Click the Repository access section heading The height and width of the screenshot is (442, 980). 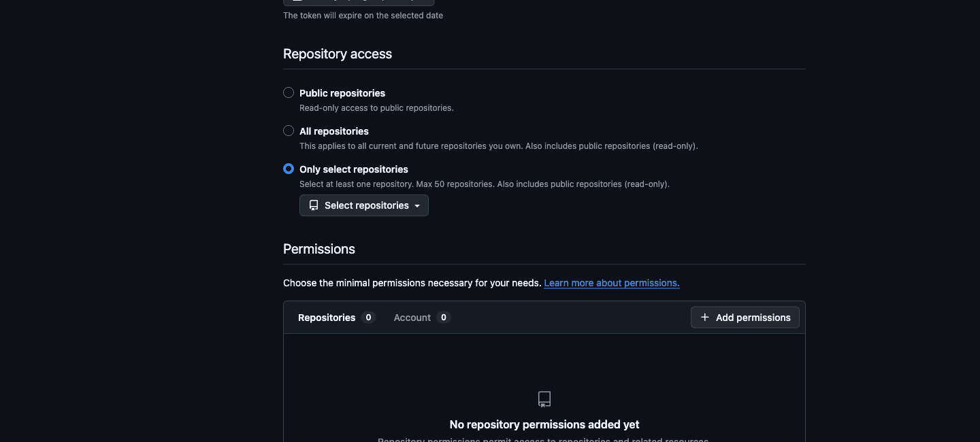(x=338, y=54)
